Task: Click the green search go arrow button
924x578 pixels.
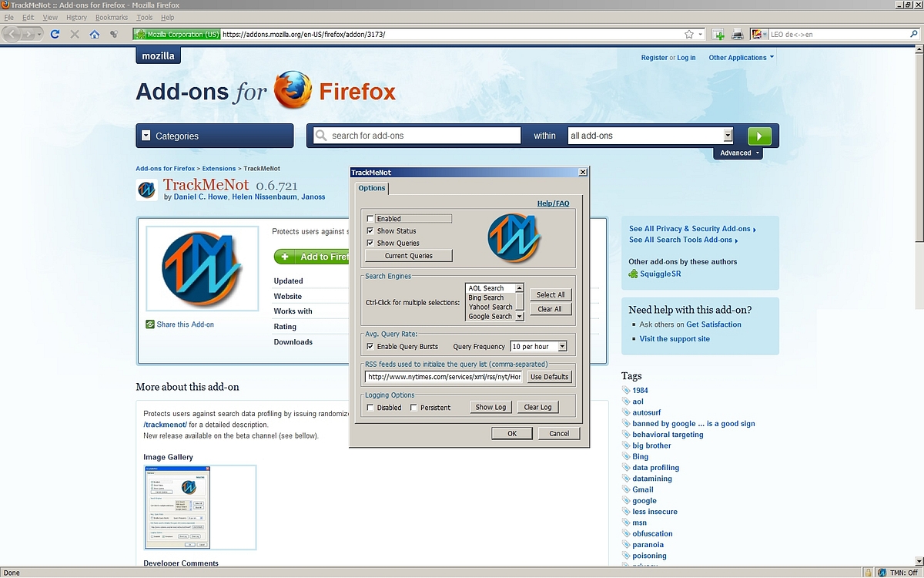Action: [759, 136]
